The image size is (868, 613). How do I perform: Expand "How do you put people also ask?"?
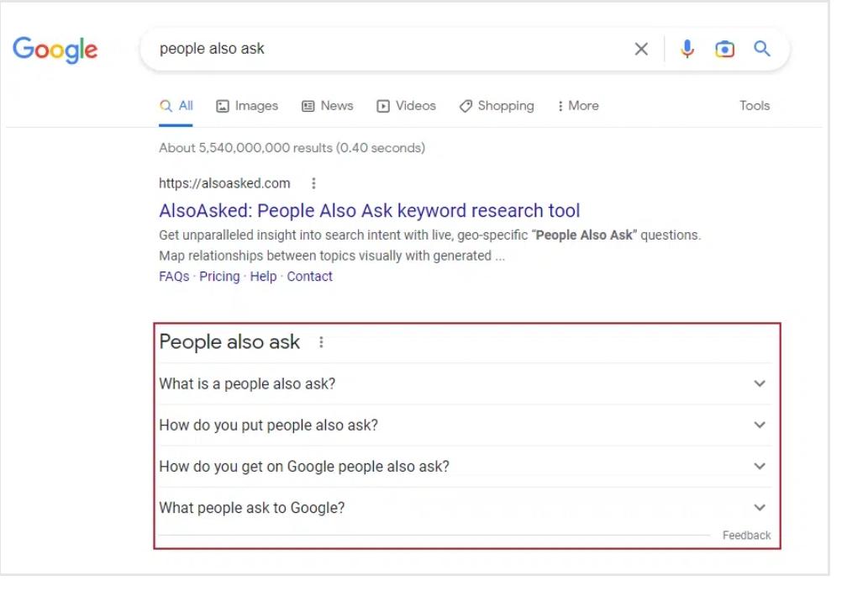click(760, 425)
